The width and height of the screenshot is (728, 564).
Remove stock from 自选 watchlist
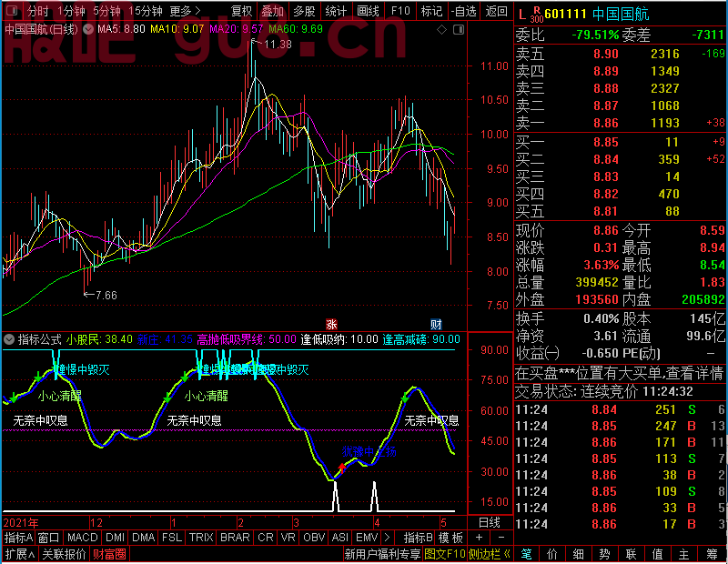tap(463, 11)
